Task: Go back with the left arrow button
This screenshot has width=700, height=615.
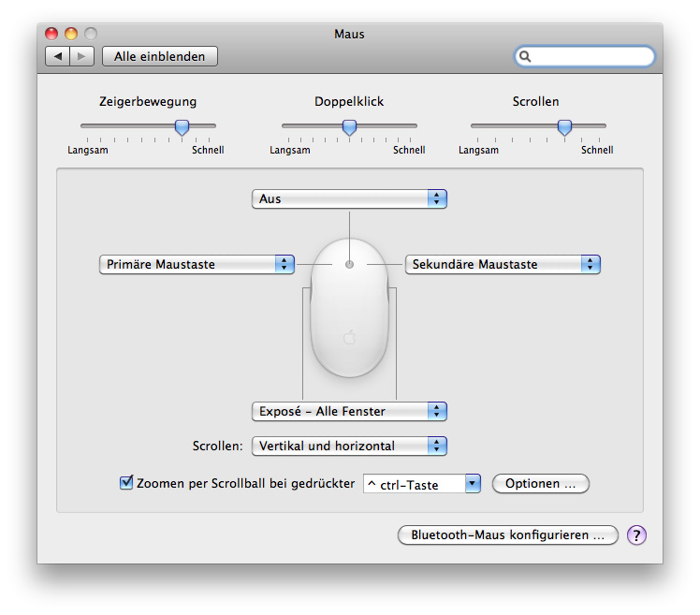Action: click(x=58, y=56)
